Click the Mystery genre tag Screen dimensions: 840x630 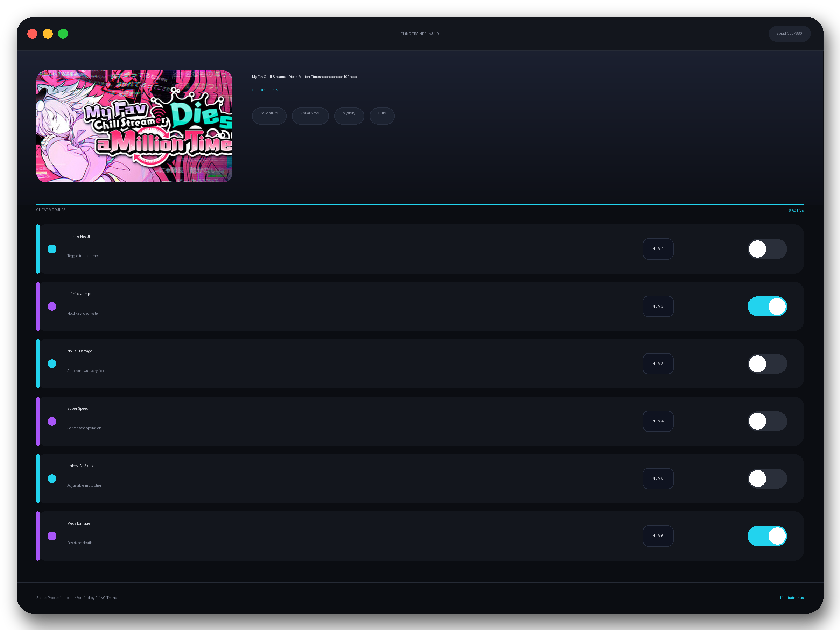click(349, 116)
